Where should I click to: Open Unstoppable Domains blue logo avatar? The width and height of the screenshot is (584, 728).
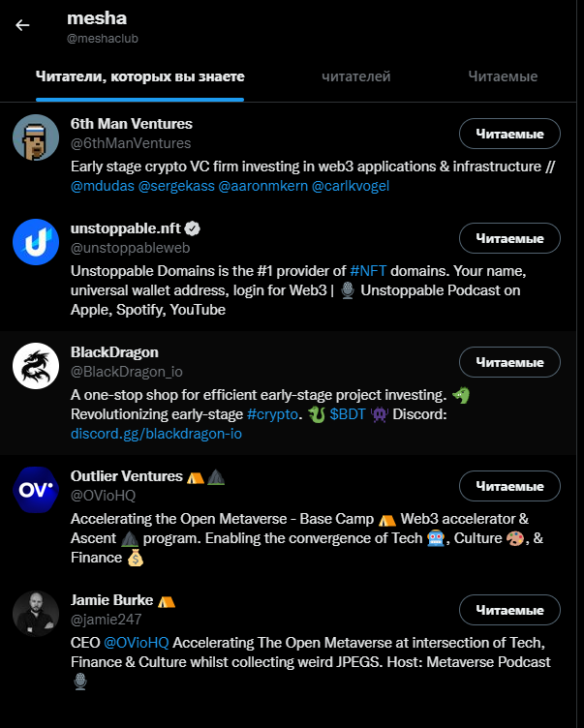click(x=36, y=242)
